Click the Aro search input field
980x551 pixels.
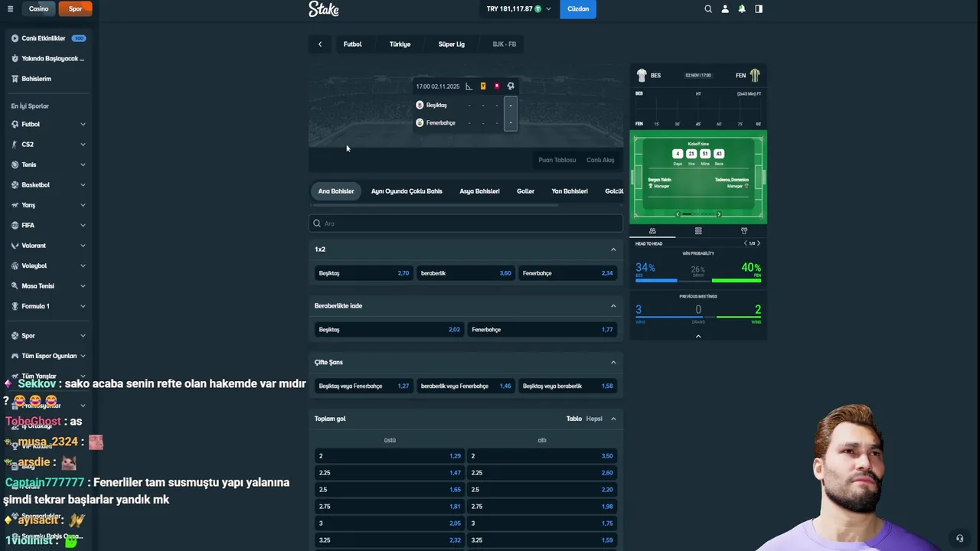point(466,223)
